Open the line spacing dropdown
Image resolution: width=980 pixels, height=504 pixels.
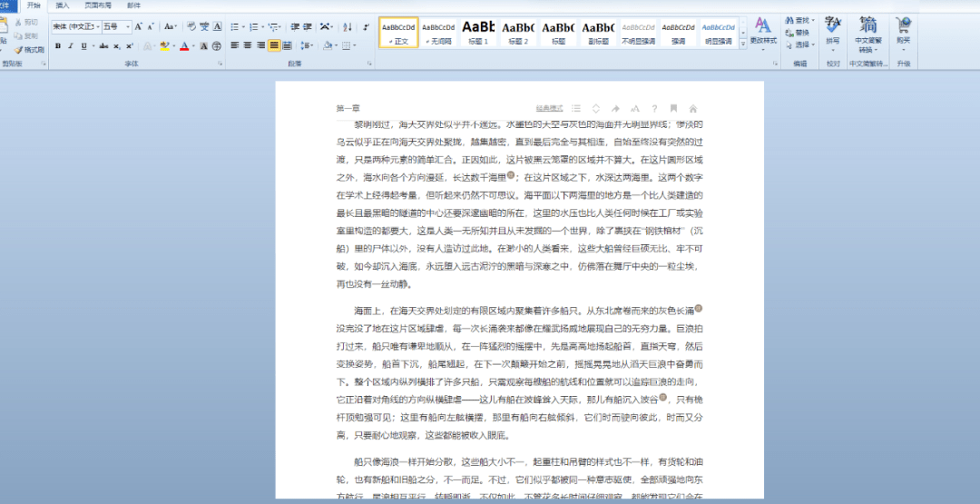(x=307, y=45)
